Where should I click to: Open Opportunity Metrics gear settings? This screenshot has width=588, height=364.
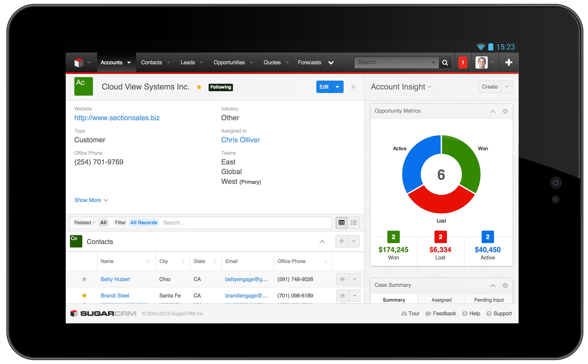tap(505, 111)
